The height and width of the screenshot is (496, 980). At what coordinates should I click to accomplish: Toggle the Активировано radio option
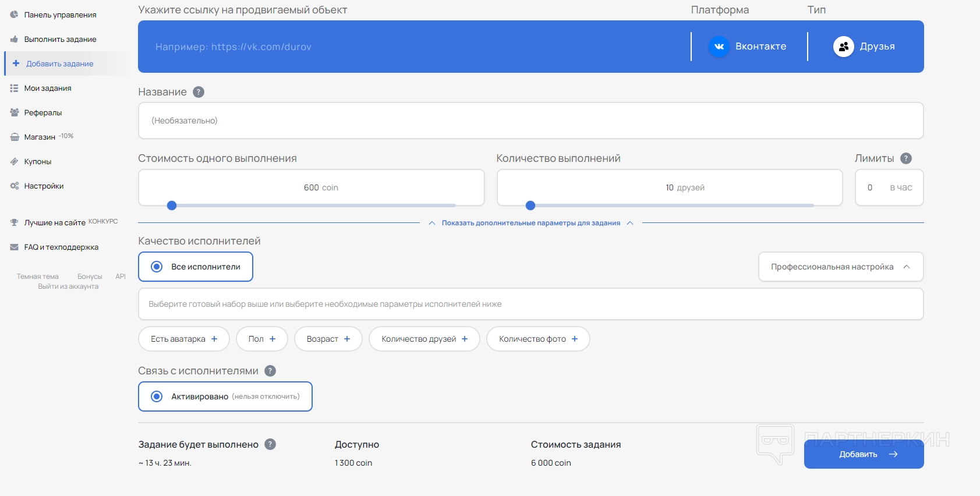click(157, 396)
